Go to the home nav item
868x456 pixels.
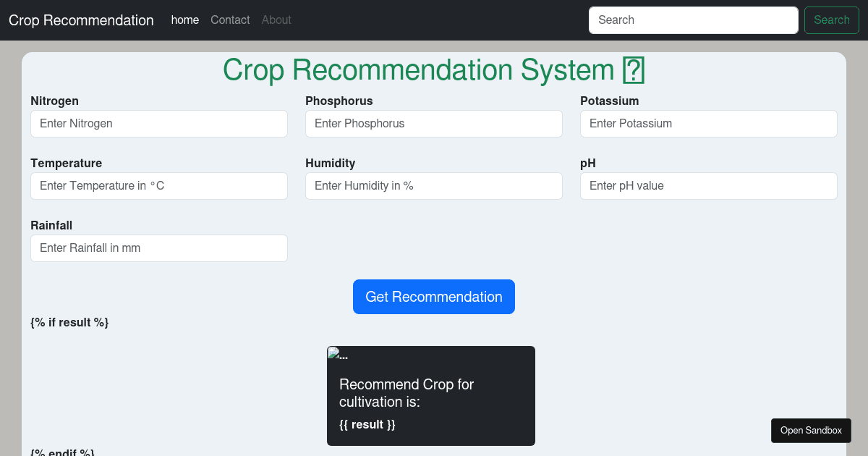[185, 20]
